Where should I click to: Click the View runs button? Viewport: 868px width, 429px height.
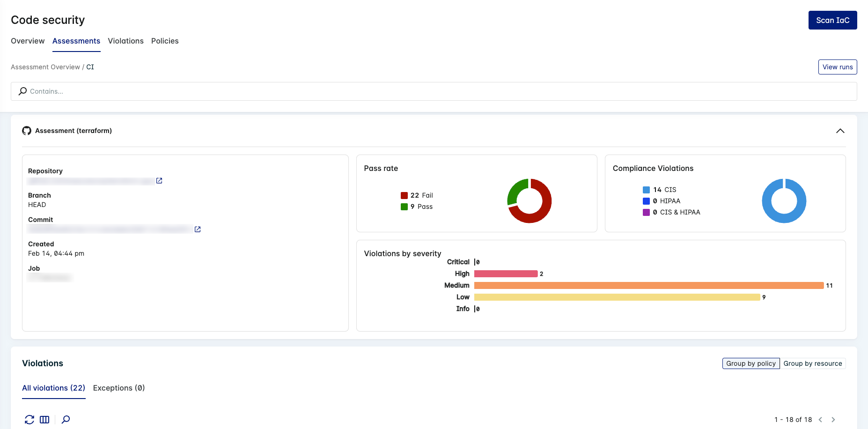click(837, 67)
